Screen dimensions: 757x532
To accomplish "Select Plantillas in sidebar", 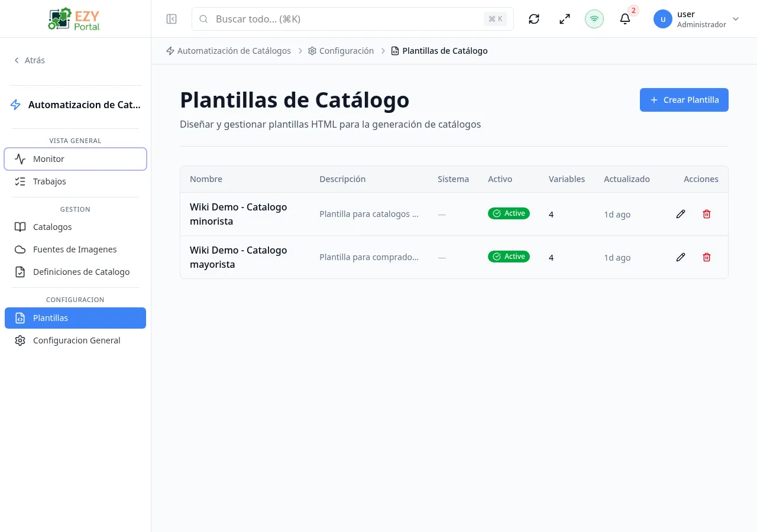I will coord(75,318).
